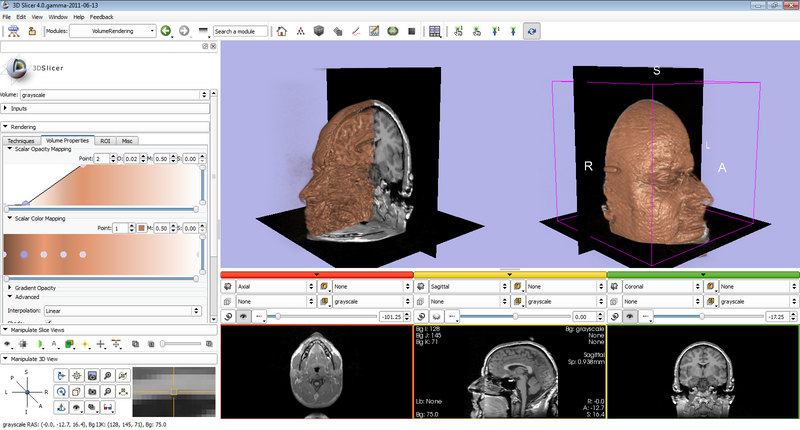Click the yellow crosshair annotation icon

point(85,344)
